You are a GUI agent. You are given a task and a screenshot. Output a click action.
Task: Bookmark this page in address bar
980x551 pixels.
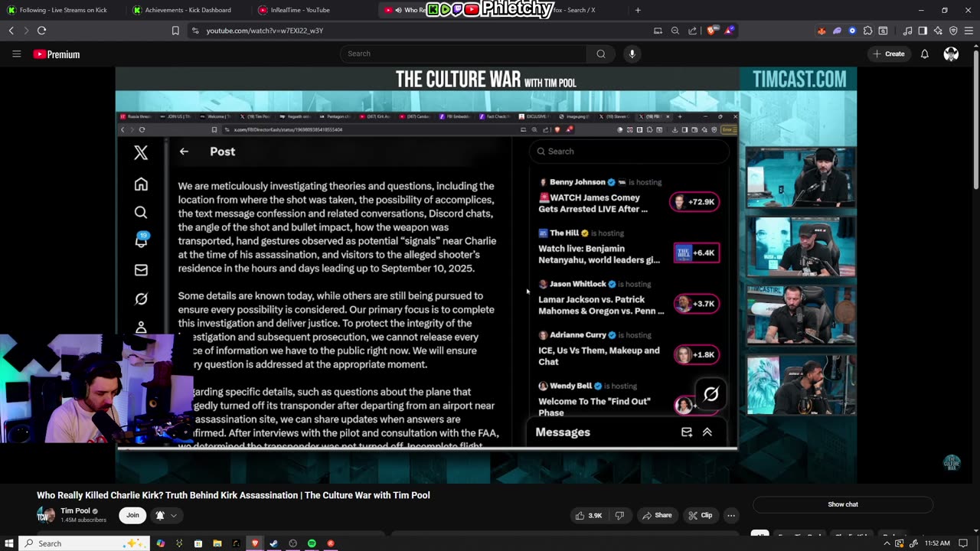click(x=175, y=31)
